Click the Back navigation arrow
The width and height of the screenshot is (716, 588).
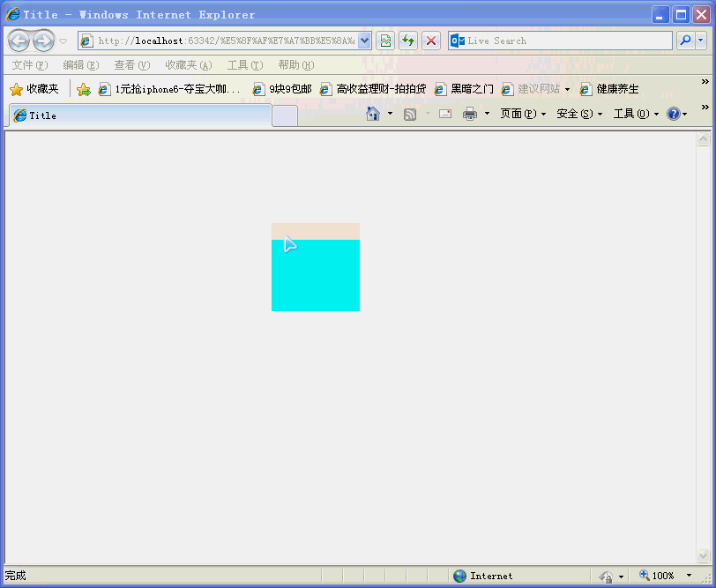tap(18, 41)
